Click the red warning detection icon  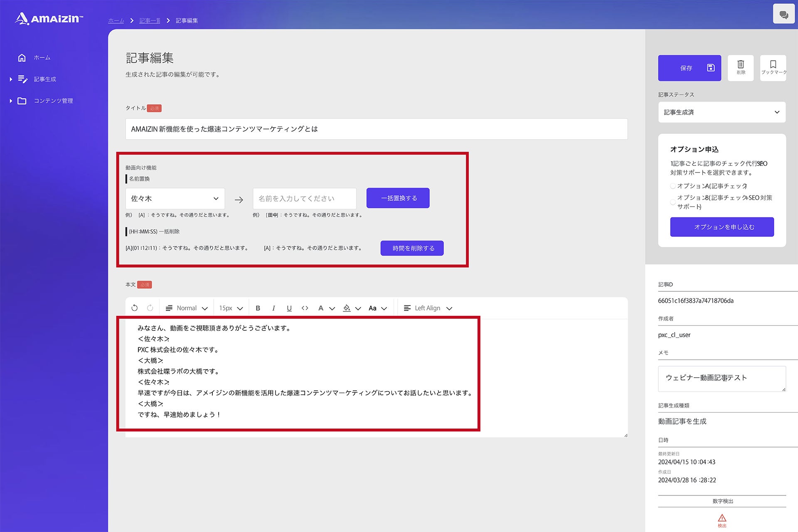[x=722, y=519]
